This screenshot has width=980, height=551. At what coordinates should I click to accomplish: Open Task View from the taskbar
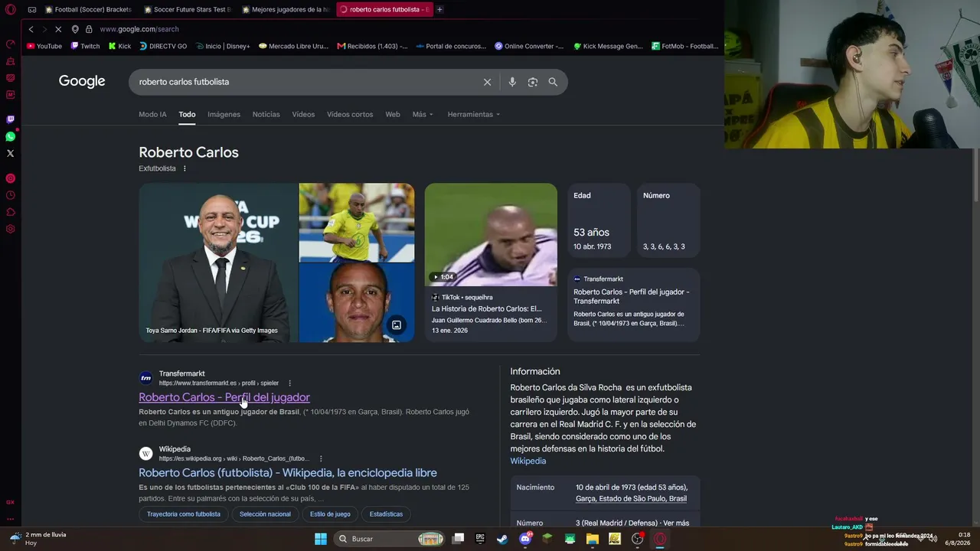coord(458,539)
